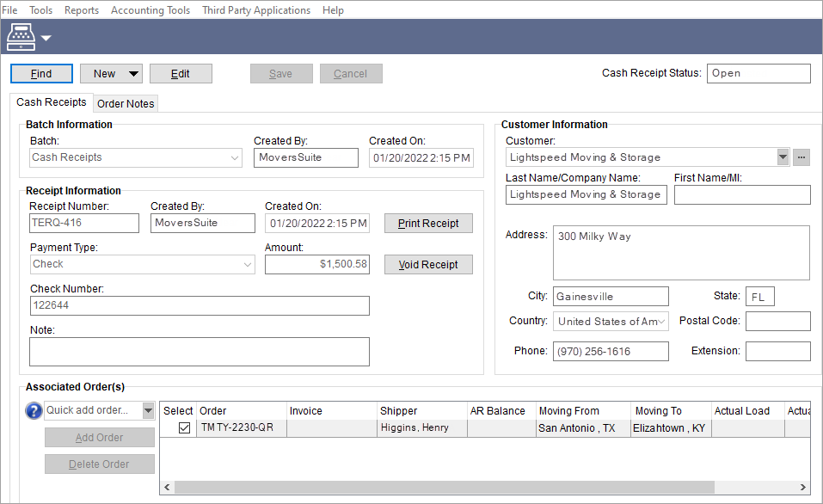The height and width of the screenshot is (504, 823).
Task: Click the Find button
Action: [41, 73]
